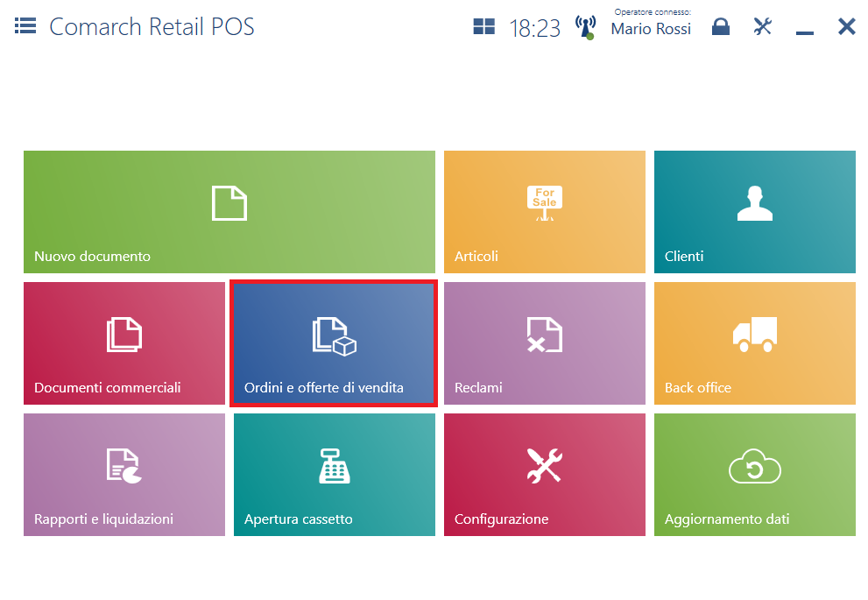
Task: Open the Reclami tile
Action: (x=545, y=343)
